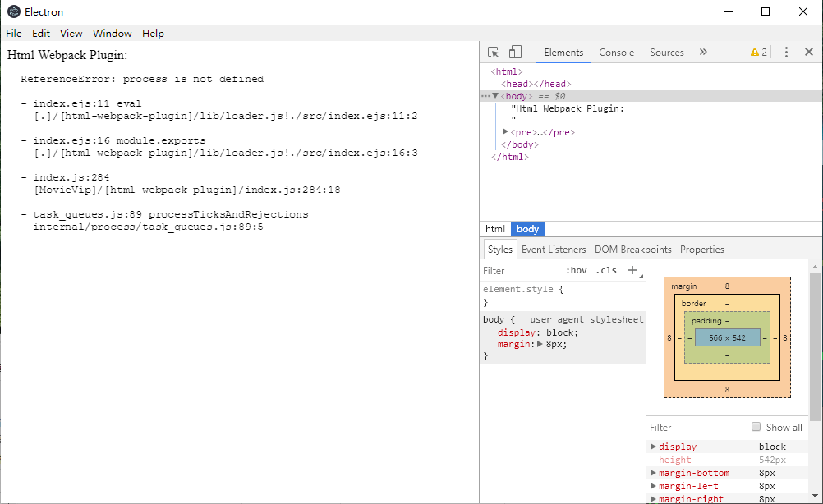This screenshot has width=823, height=504.
Task: Click the index.ejs:11 eval stack line
Action: pos(87,104)
